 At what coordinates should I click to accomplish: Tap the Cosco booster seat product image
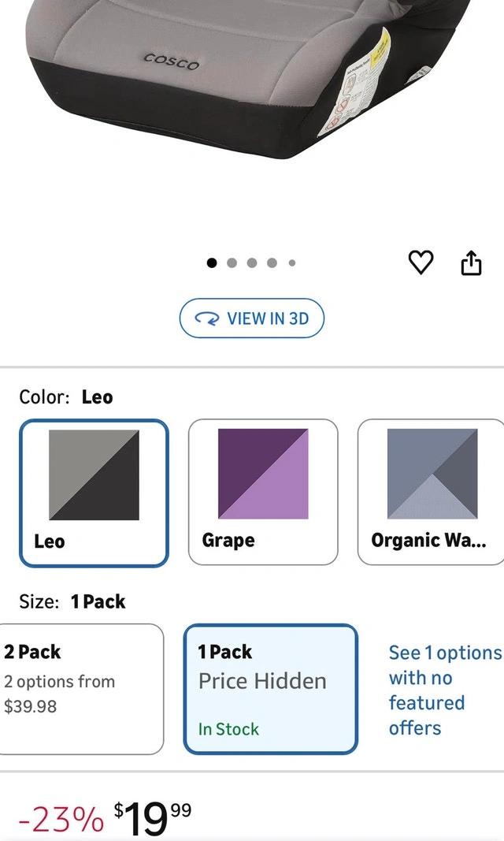[x=236, y=79]
